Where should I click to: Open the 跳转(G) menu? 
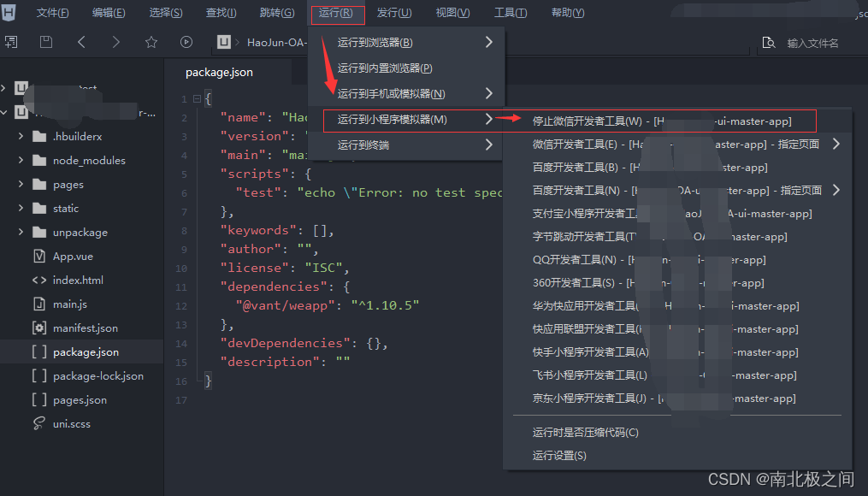(x=277, y=13)
